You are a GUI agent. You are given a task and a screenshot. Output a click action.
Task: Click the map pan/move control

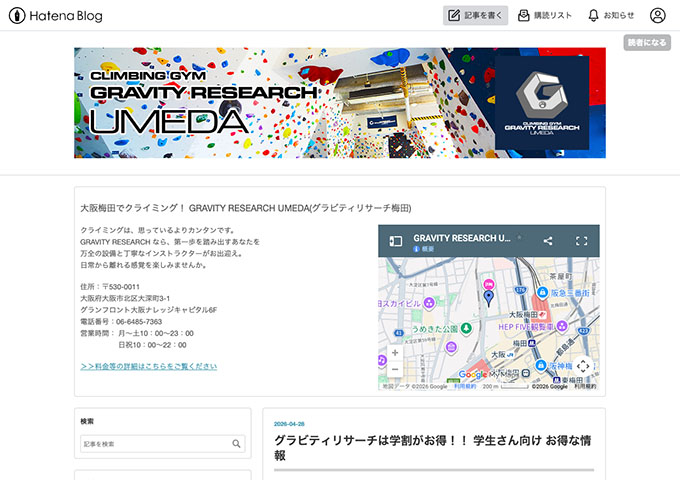click(583, 366)
